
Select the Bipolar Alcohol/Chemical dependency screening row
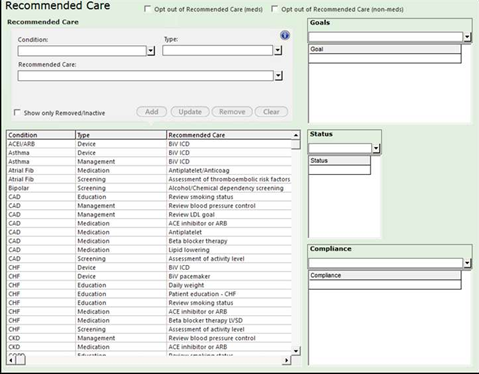[149, 188]
